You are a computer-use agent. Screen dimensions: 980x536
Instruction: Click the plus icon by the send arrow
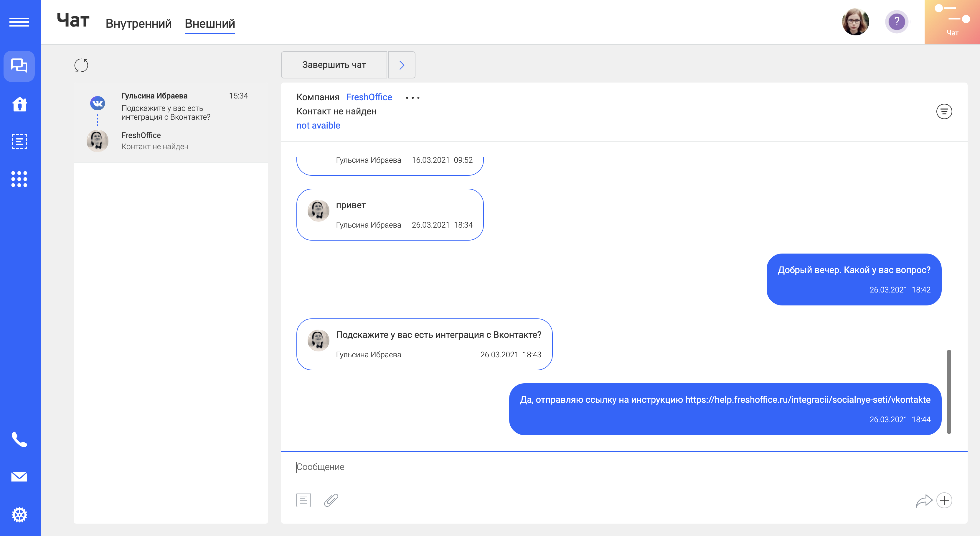[x=945, y=500]
